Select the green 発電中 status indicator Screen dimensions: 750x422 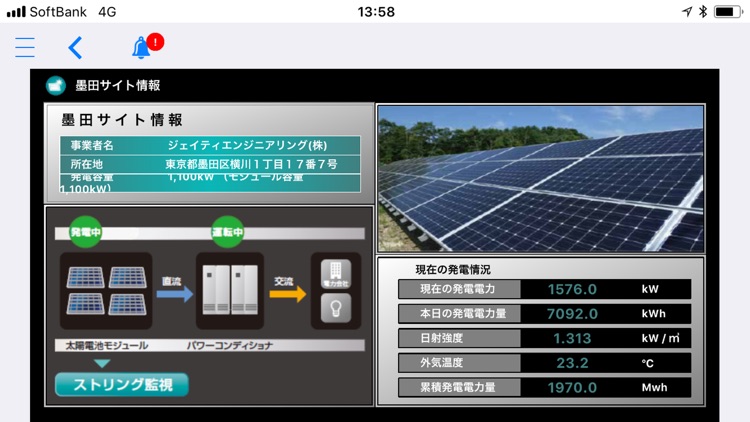(86, 233)
